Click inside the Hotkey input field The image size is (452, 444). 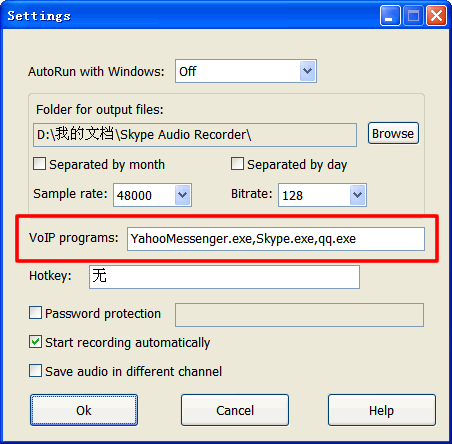(224, 277)
